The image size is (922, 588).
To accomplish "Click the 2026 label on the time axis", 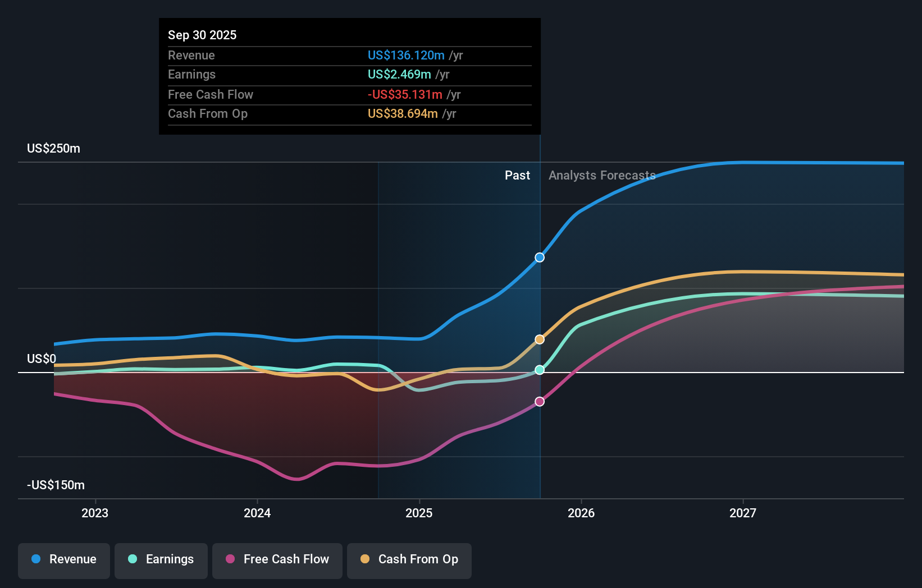I will tap(582, 513).
